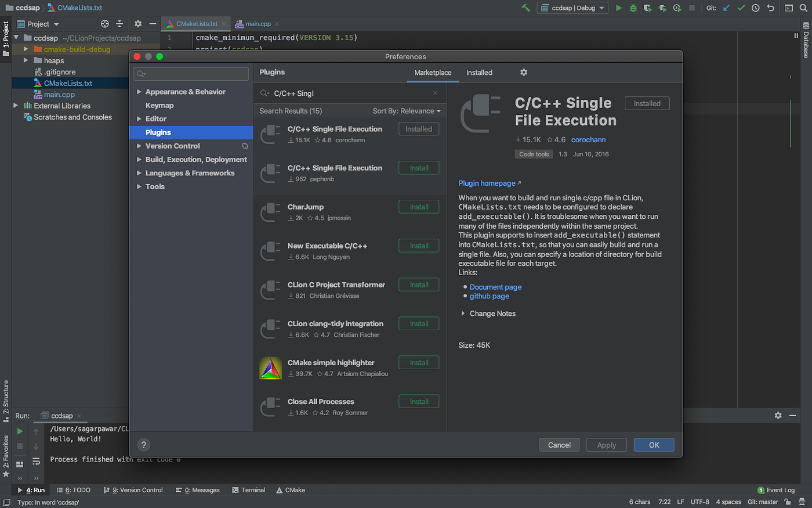Switch to the Marketplace tab
The image size is (812, 508).
(433, 73)
